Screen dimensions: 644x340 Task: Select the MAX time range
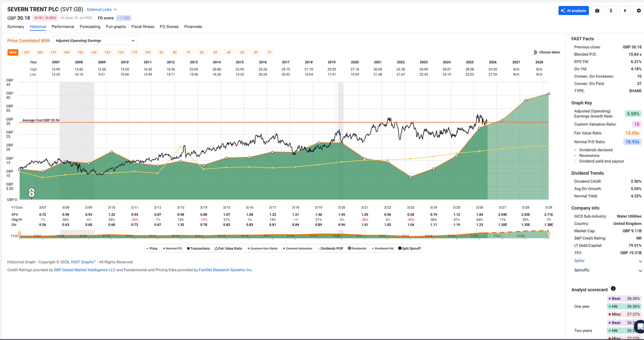pos(13,52)
